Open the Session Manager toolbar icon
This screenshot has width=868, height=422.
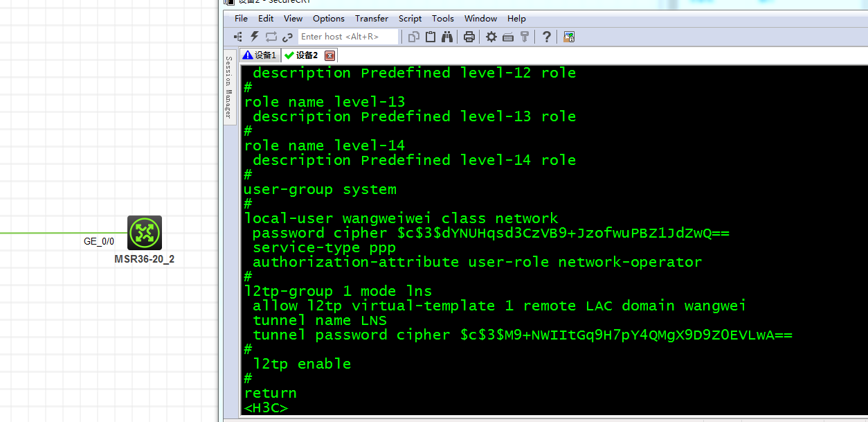click(x=238, y=37)
